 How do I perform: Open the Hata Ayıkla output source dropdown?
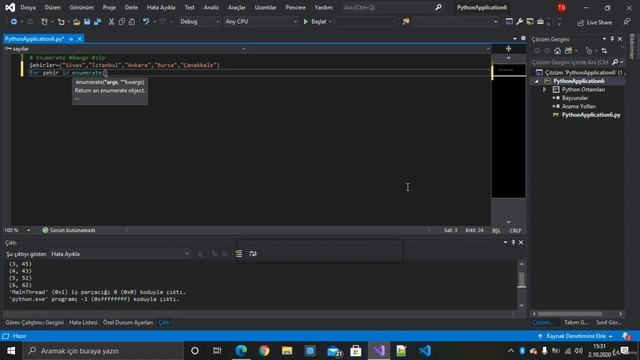pos(120,254)
